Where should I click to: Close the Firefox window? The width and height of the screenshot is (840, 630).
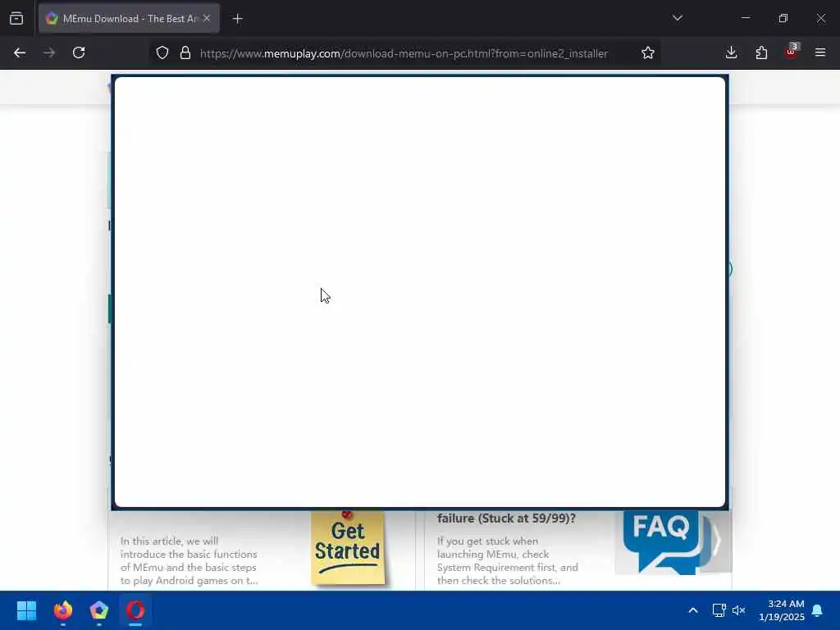pos(820,18)
